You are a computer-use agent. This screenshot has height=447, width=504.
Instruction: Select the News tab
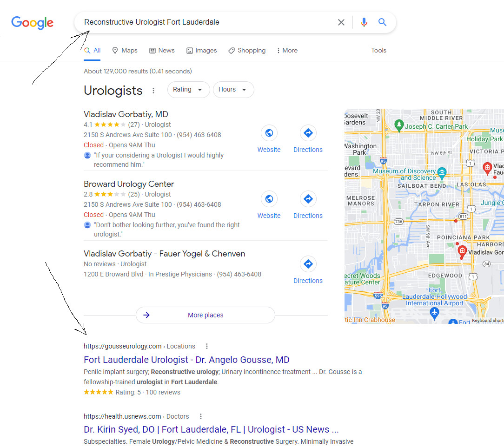(162, 51)
